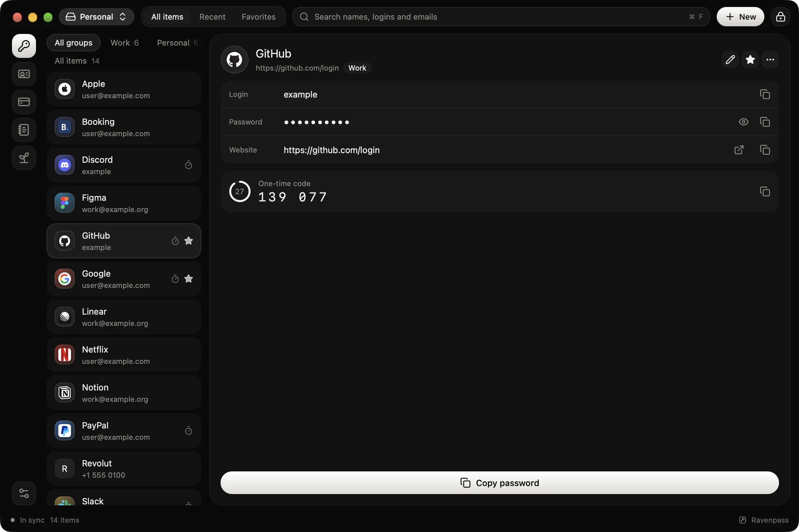Focus the search names and logins field
799x532 pixels.
point(501,17)
